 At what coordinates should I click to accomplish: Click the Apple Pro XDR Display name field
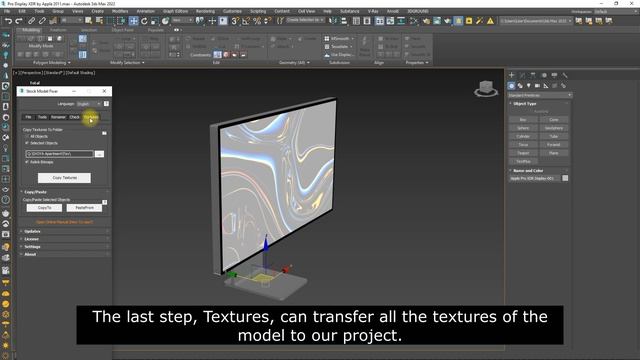point(534,178)
